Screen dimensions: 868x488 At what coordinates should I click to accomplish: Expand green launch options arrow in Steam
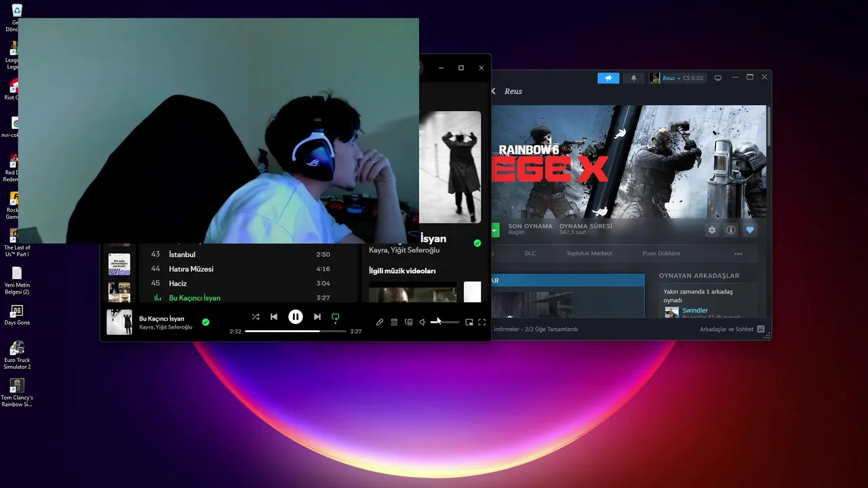tap(495, 230)
